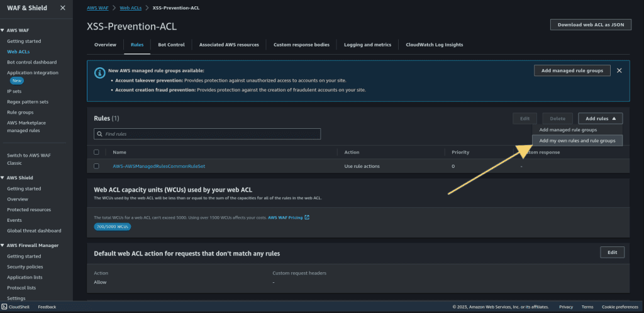Select Web ACLs in the sidebar

(18, 52)
